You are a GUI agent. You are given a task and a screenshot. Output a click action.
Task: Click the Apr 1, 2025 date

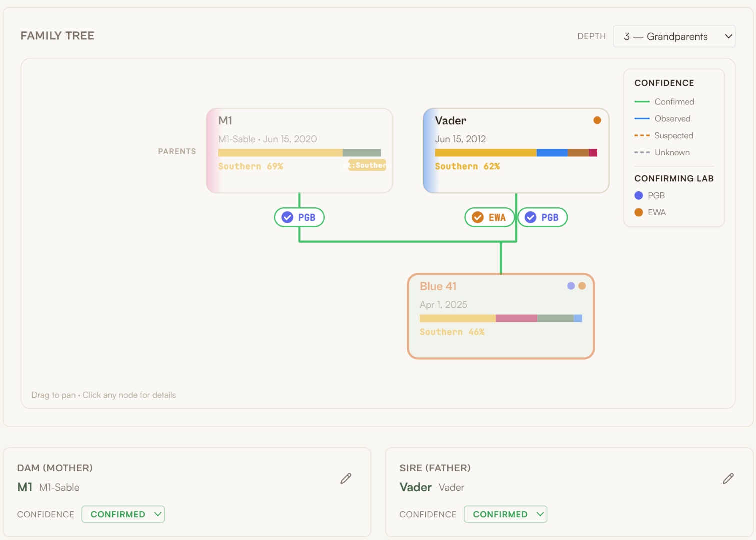pyautogui.click(x=443, y=305)
